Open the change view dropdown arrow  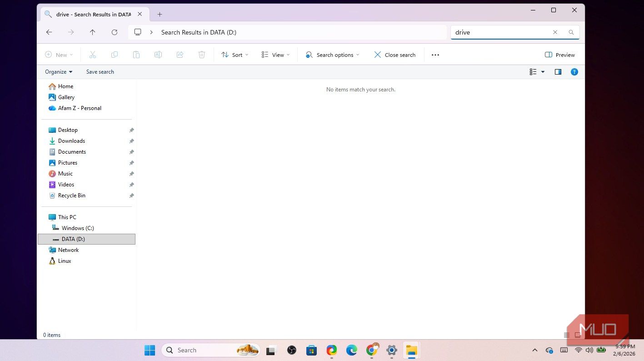click(x=543, y=72)
